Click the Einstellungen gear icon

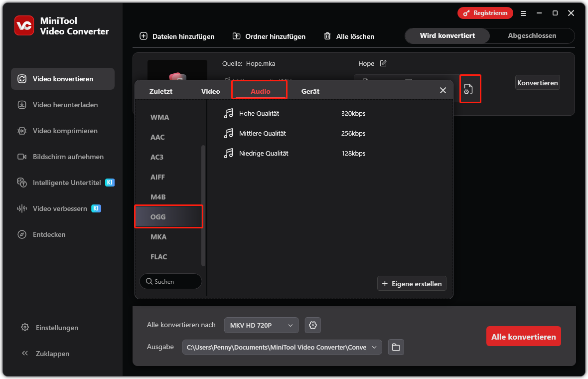pos(25,327)
